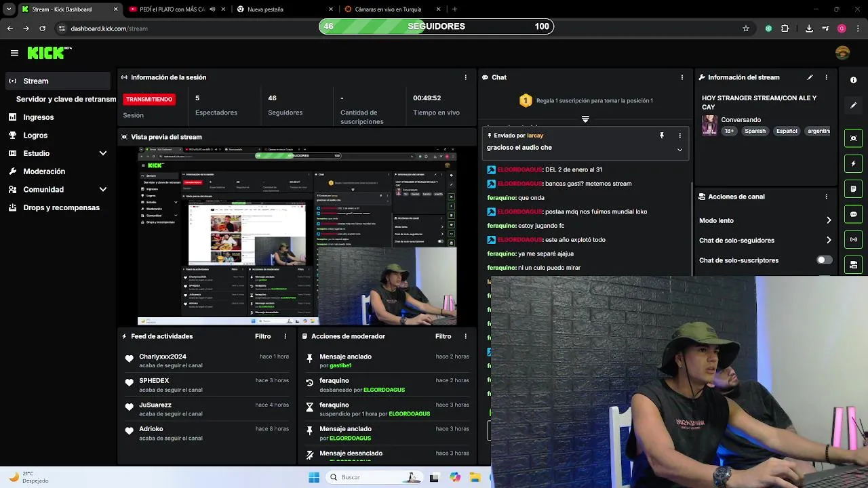Click the Conversando category thumbnail image
868x488 pixels.
(709, 125)
